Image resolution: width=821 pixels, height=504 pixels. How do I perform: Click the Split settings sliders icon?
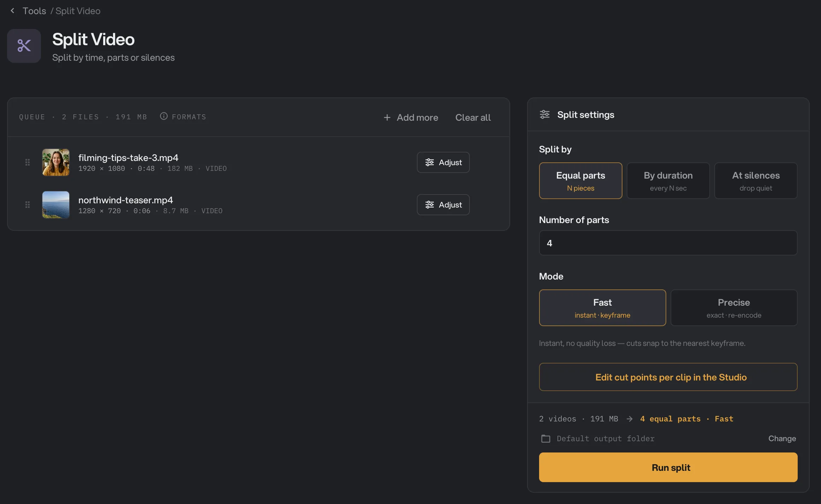(545, 115)
